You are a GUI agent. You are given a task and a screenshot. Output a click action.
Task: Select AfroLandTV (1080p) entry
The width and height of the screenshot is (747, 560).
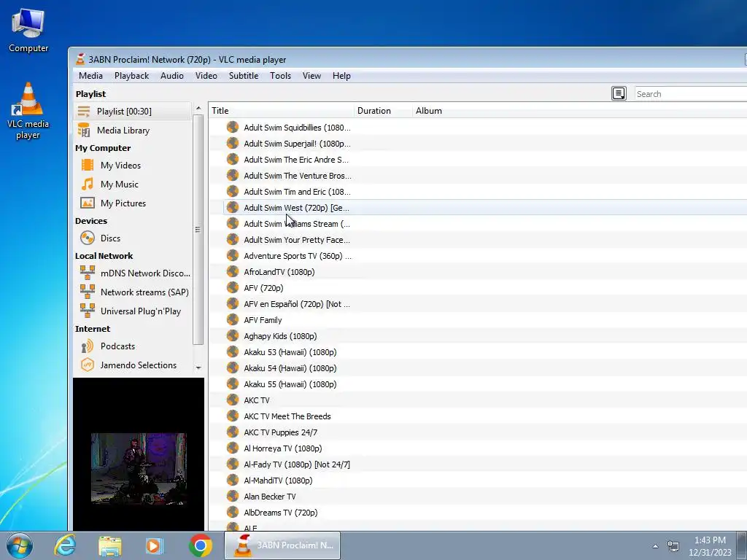point(279,272)
